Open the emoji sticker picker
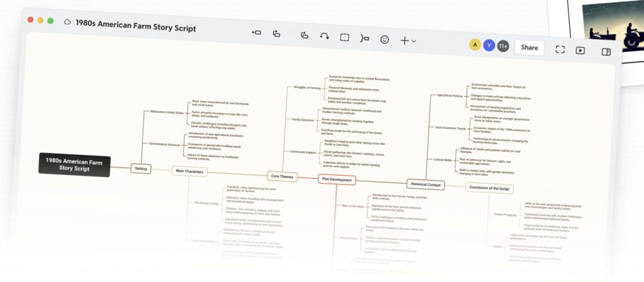The height and width of the screenshot is (282, 644). coord(384,40)
